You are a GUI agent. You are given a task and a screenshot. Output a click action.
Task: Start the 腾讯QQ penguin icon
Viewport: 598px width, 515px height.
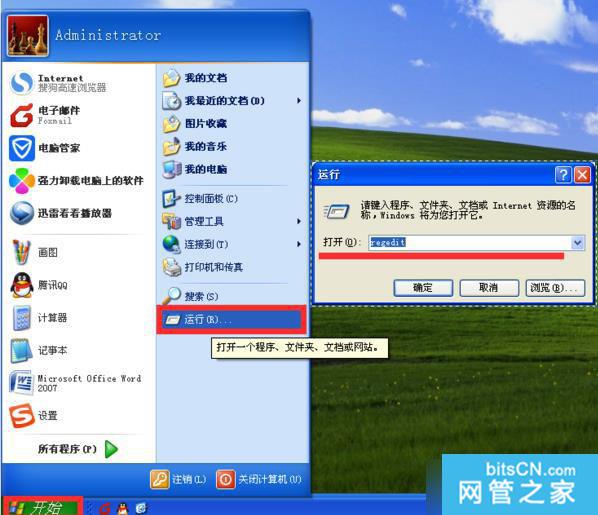(x=22, y=285)
